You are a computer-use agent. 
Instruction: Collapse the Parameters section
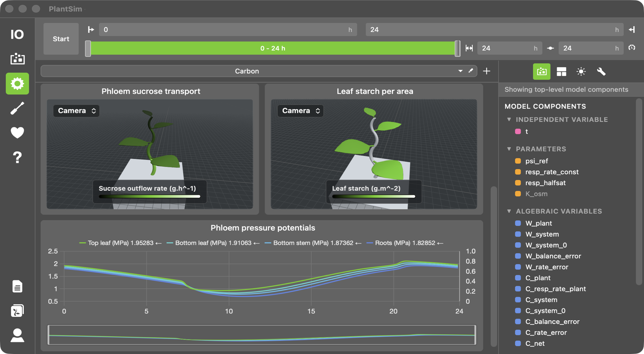[509, 149]
